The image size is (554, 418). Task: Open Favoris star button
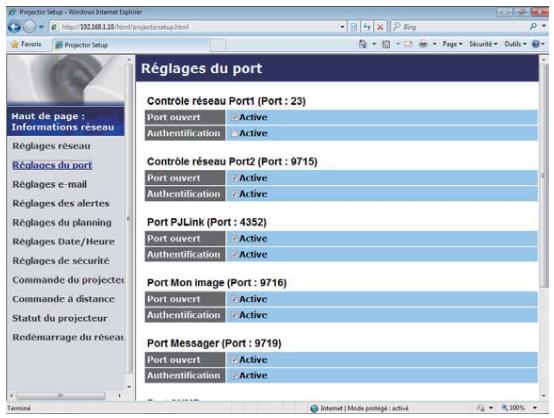26,44
